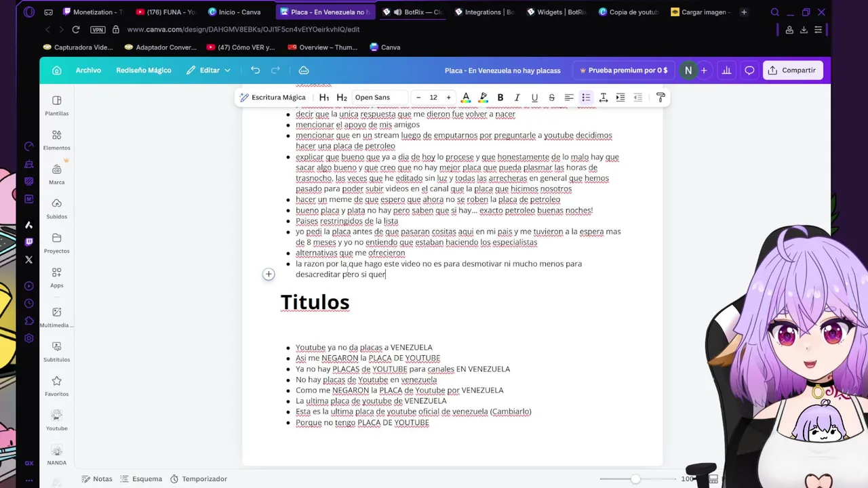Viewport: 868px width, 488px height.
Task: Open the Plantillas sidebar panel
Action: [56, 106]
